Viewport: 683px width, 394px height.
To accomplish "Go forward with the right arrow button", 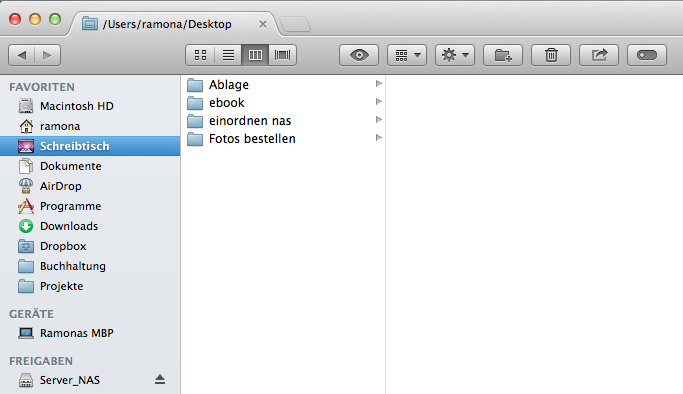I will point(47,55).
